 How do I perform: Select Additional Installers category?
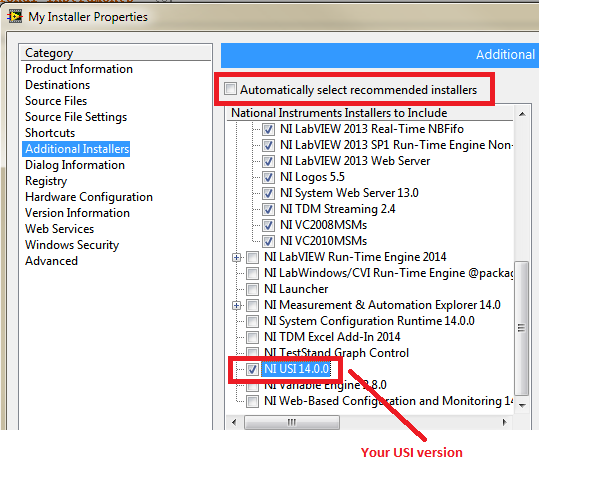pyautogui.click(x=76, y=149)
